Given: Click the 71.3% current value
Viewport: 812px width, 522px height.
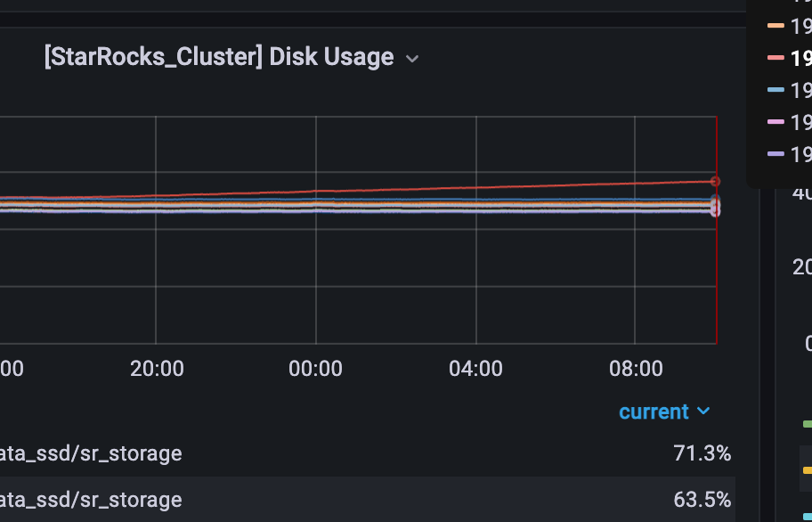Looking at the screenshot, I should (702, 453).
